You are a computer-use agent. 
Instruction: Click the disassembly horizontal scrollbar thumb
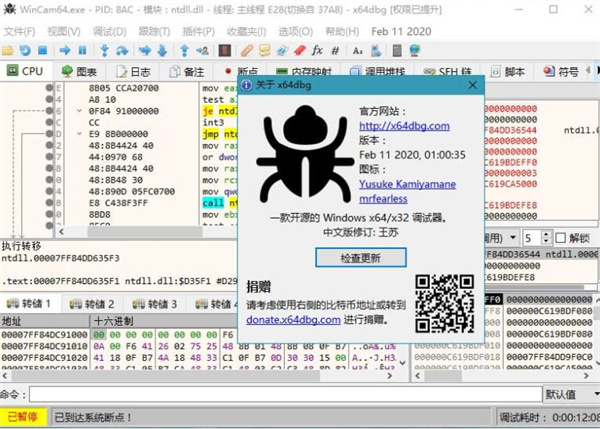(145, 232)
